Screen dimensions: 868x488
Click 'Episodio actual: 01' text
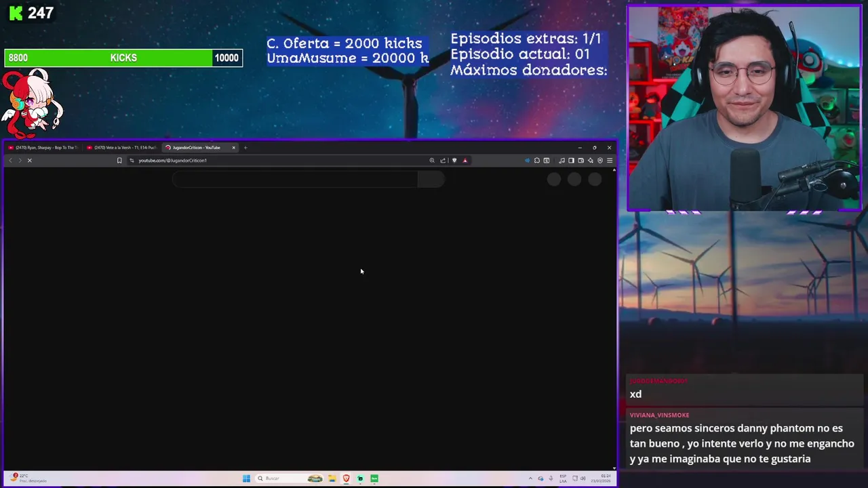(x=520, y=54)
